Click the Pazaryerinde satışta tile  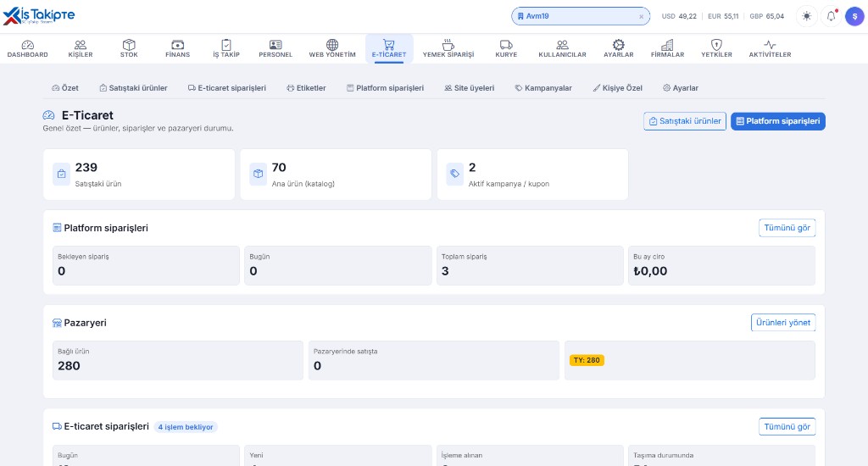click(x=433, y=360)
